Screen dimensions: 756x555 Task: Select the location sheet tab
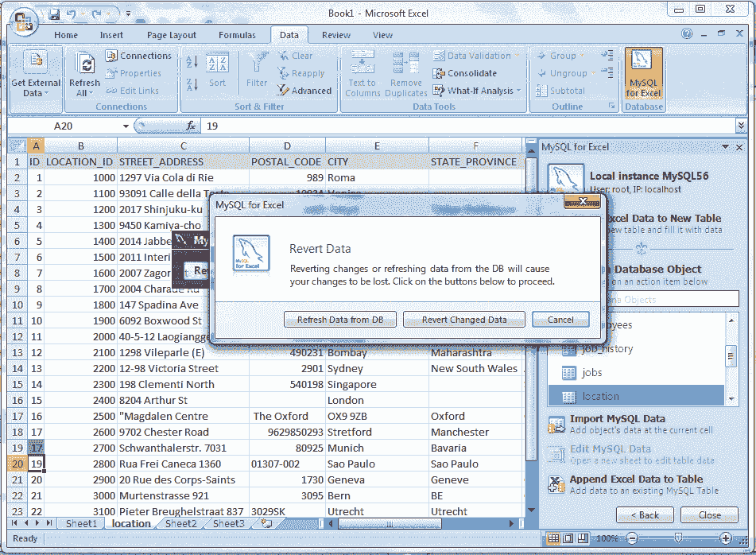(x=130, y=523)
